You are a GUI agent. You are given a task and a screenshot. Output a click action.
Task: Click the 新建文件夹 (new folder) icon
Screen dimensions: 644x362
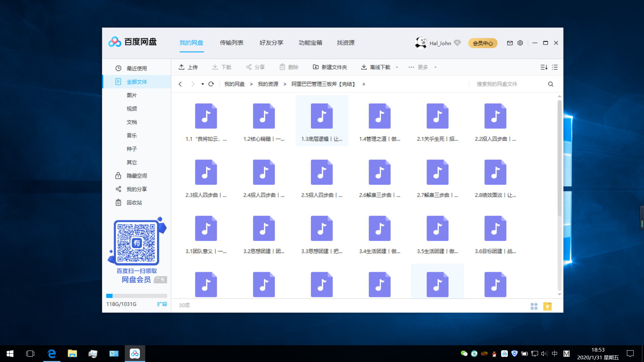coord(316,67)
